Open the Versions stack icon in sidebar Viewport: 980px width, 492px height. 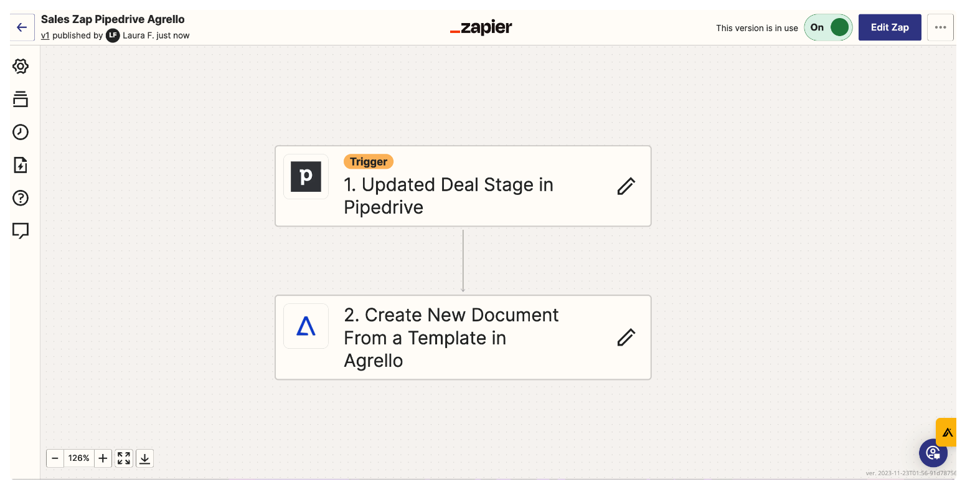point(21,99)
